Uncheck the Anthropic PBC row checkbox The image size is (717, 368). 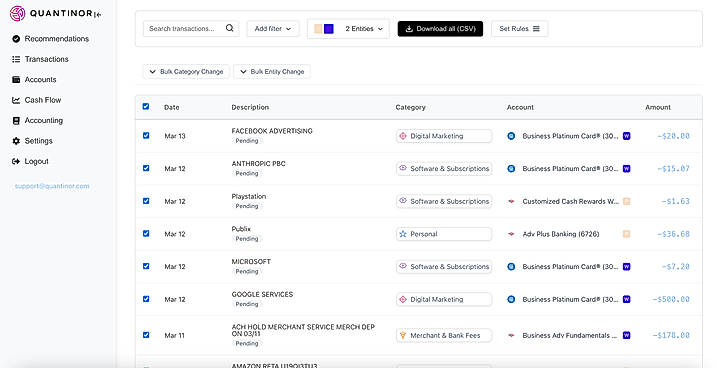[x=146, y=168]
